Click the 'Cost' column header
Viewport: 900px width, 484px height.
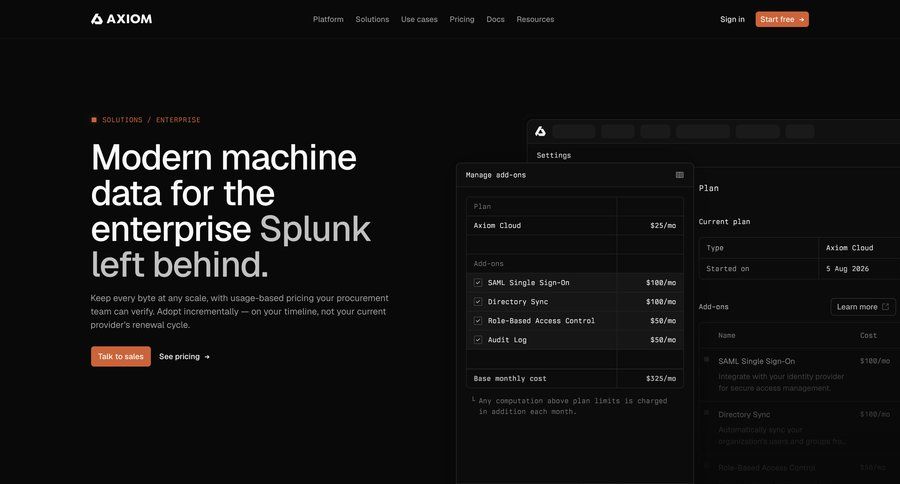click(x=868, y=335)
